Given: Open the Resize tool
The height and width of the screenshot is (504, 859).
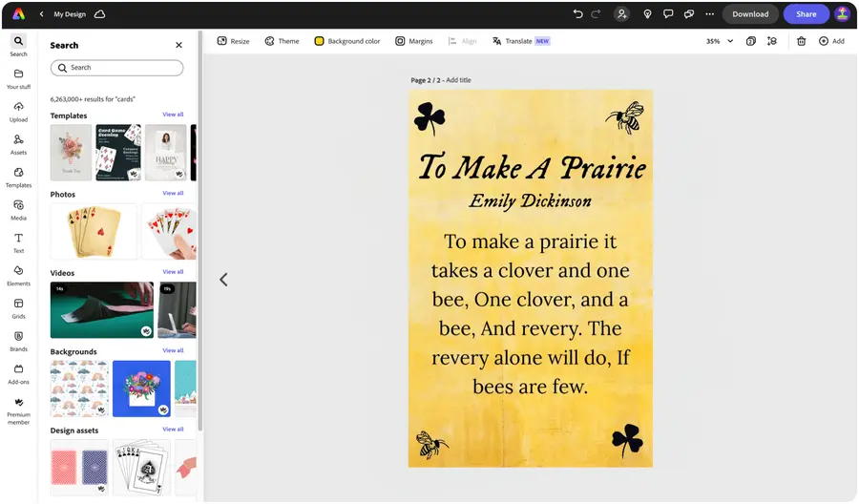Looking at the screenshot, I should 233,41.
